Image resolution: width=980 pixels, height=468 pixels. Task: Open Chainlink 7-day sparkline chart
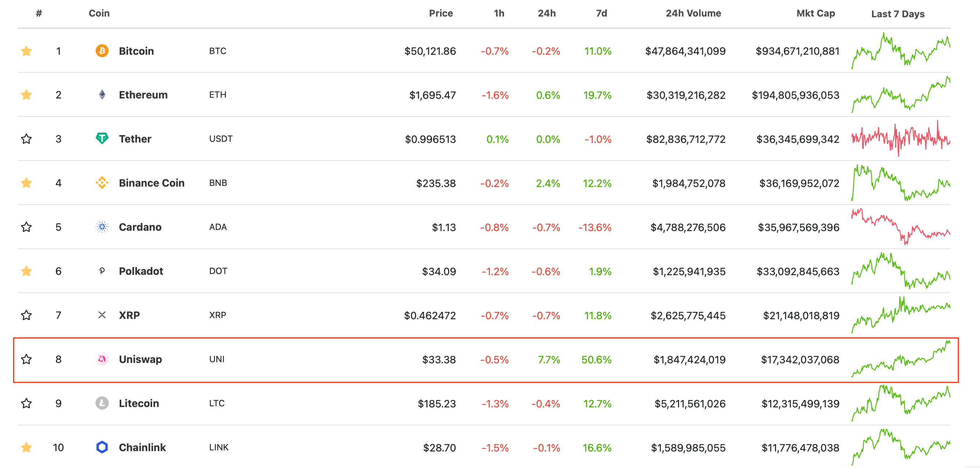click(901, 447)
